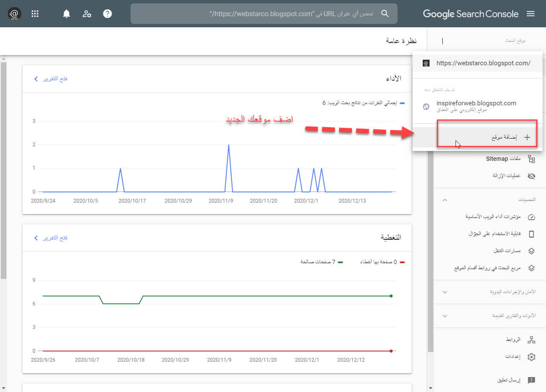Image resolution: width=546 pixels, height=392 pixels.
Task: Click the التغطية card title
Action: click(x=391, y=237)
